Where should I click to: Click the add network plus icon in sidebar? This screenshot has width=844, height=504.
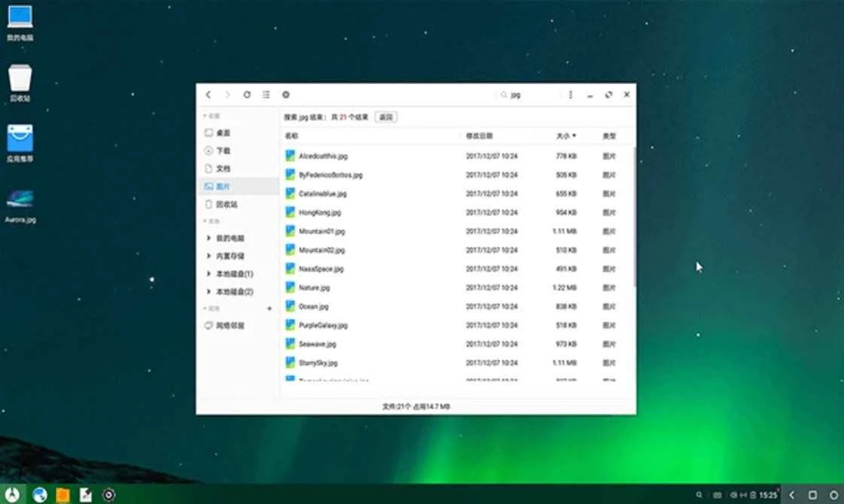tap(269, 308)
